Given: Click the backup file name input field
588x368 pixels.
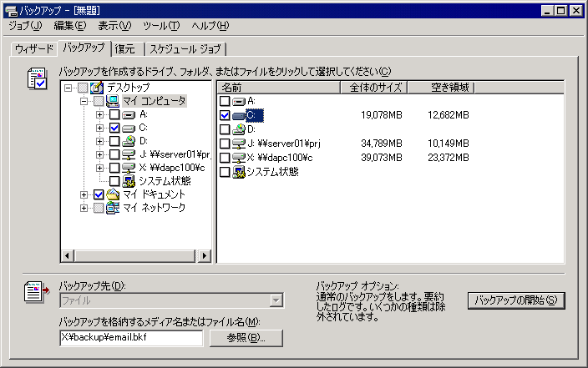Looking at the screenshot, I should 131,338.
